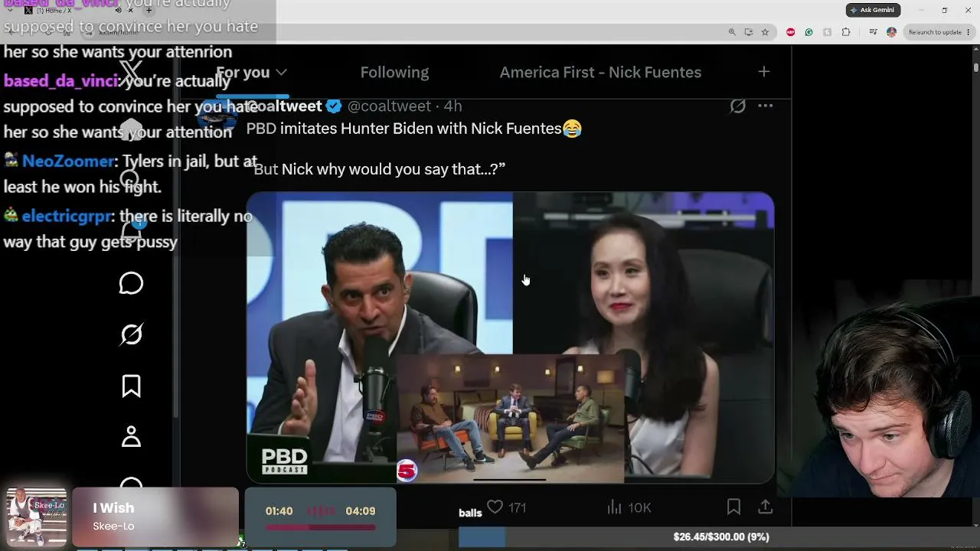Open Profile via the person icon
Image resolution: width=980 pixels, height=551 pixels.
[131, 437]
